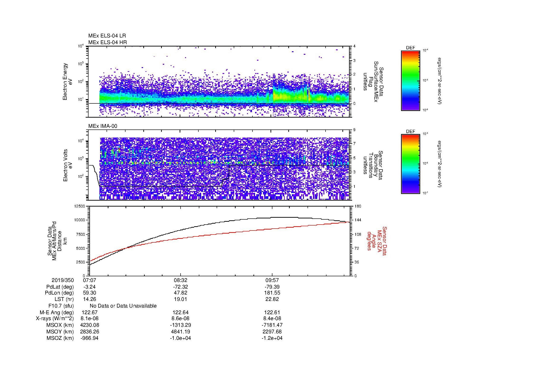Click X-rays value 8.6e-08
Screen dimensions: 555x392
pos(181,318)
